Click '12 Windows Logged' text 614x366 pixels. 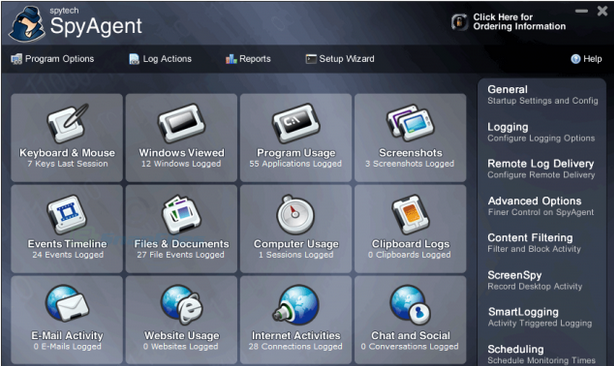(181, 164)
